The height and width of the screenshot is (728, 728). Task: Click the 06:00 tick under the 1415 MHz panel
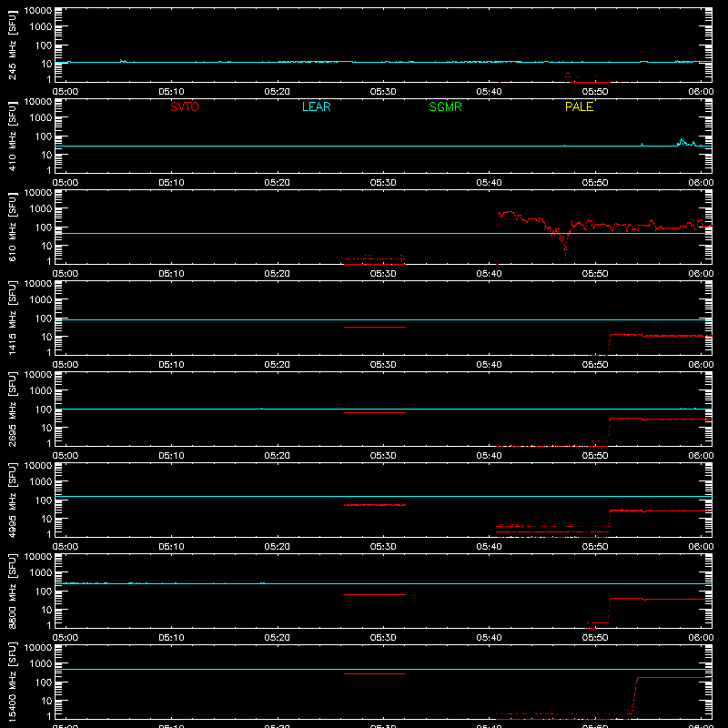point(701,365)
